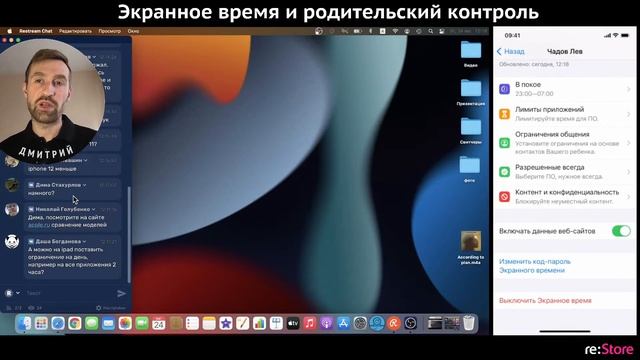Toggle 'Включать данные веб-сайтов' switch
Viewport: 640px width, 360px height.
[x=621, y=231]
